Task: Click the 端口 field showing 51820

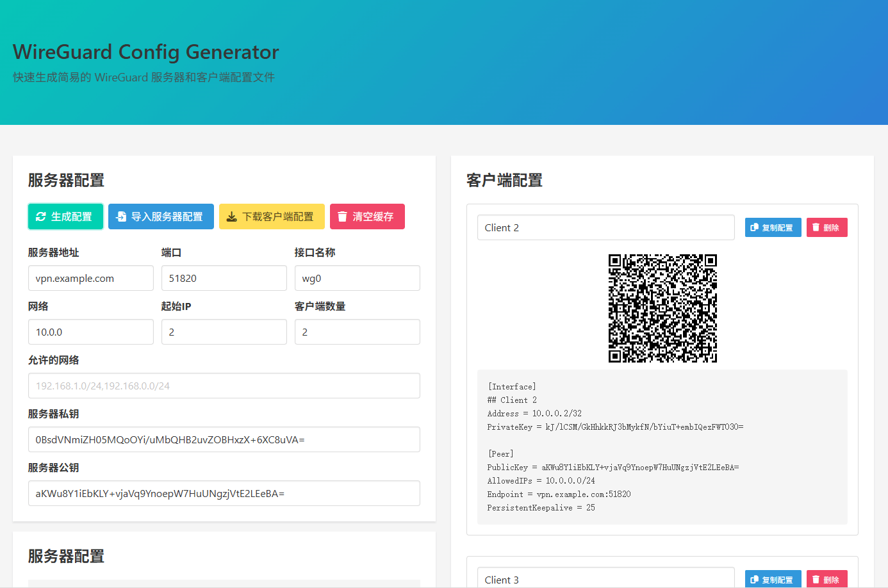Action: click(224, 278)
